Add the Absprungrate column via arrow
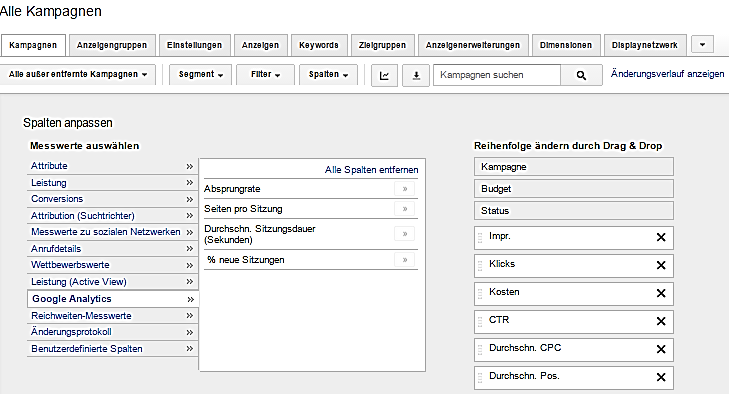This screenshot has height=394, width=729. (x=404, y=189)
